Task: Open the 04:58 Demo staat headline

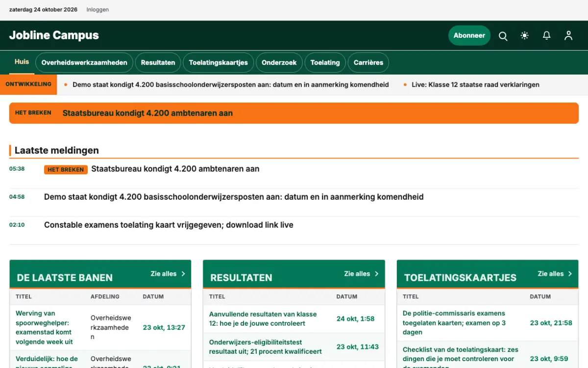Action: coord(234,197)
